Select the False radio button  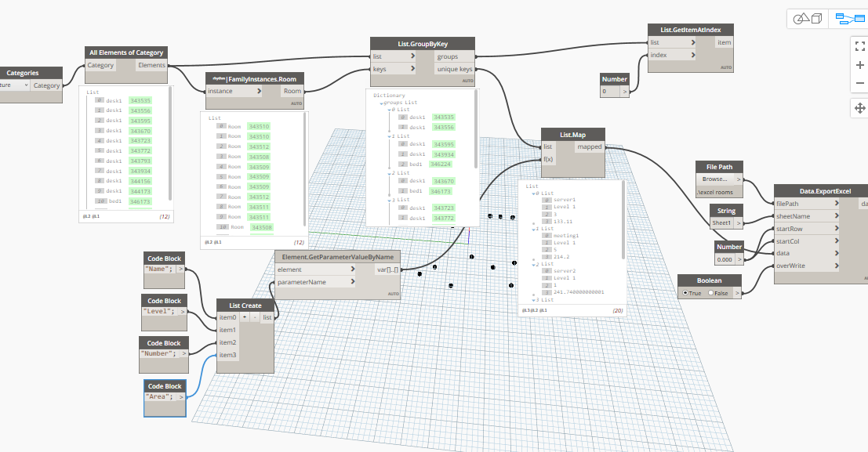pos(710,293)
